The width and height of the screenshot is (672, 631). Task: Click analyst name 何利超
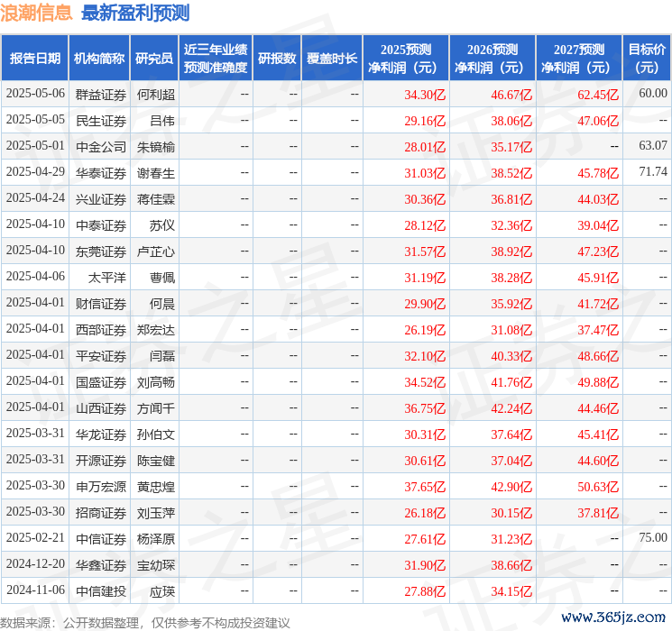156,95
